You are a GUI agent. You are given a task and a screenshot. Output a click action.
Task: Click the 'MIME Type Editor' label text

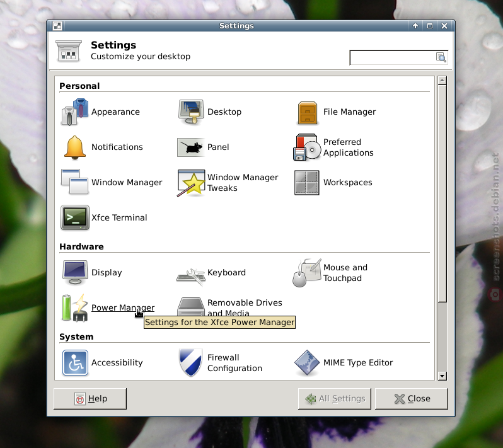click(358, 363)
